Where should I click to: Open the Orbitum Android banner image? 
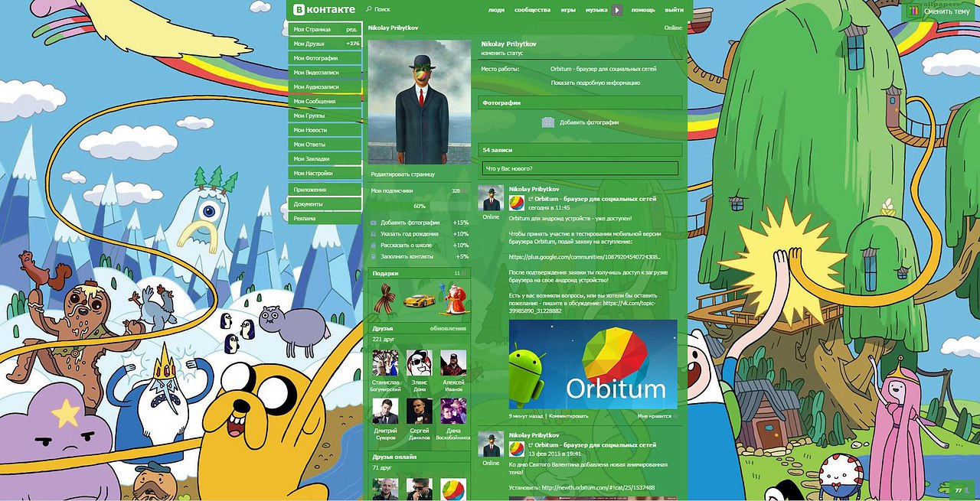click(593, 364)
